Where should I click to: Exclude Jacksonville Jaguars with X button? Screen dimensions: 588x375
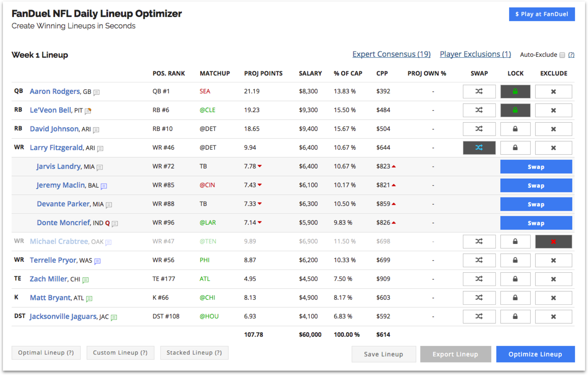pyautogui.click(x=554, y=317)
